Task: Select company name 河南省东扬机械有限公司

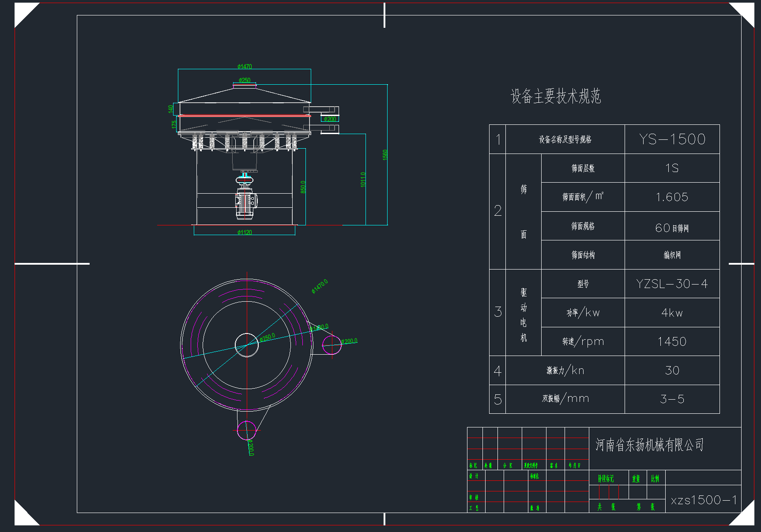Action: pyautogui.click(x=649, y=445)
